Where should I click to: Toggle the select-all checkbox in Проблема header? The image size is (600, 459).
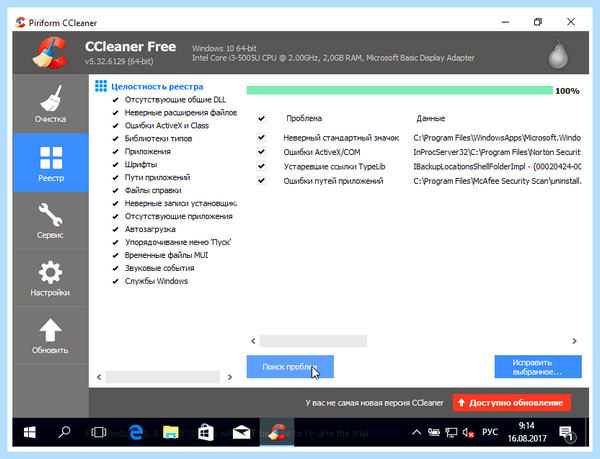[x=261, y=118]
